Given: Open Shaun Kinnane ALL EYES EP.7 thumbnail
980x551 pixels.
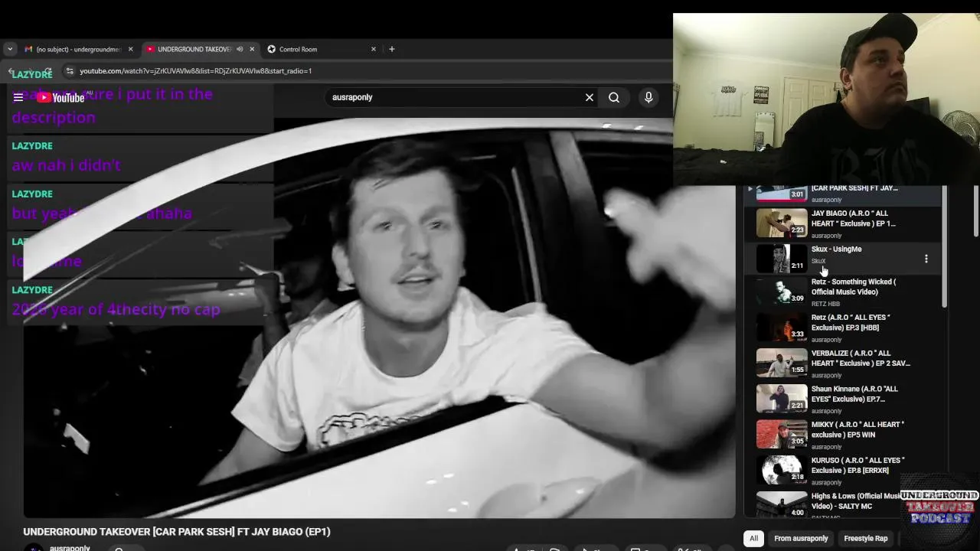Looking at the screenshot, I should coord(781,398).
